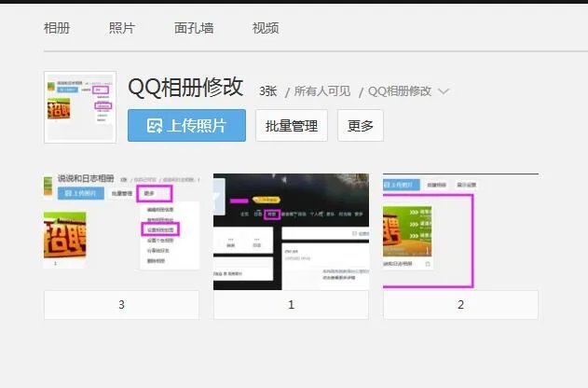Click the QQ相册修改 album title
This screenshot has height=388, width=588.
185,87
